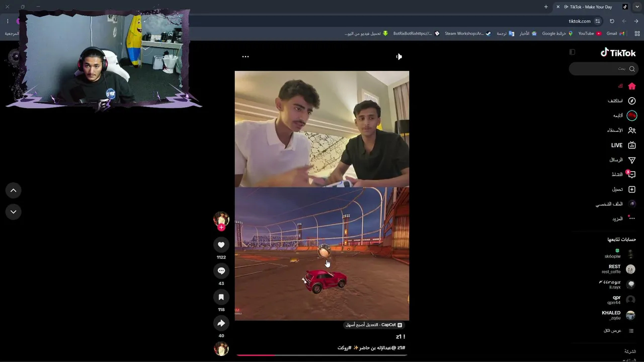Open the Google Maps bookmark
Screen dimensions: 644x362
557,34
